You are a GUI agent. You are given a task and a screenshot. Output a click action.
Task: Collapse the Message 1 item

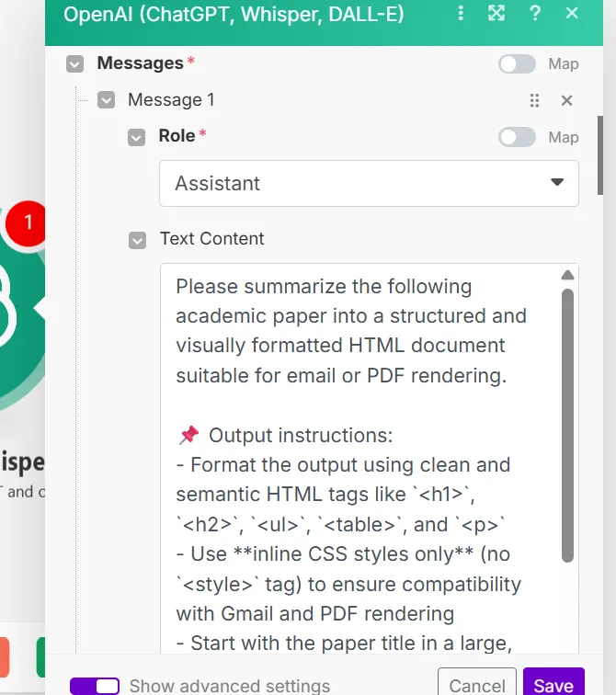click(106, 99)
